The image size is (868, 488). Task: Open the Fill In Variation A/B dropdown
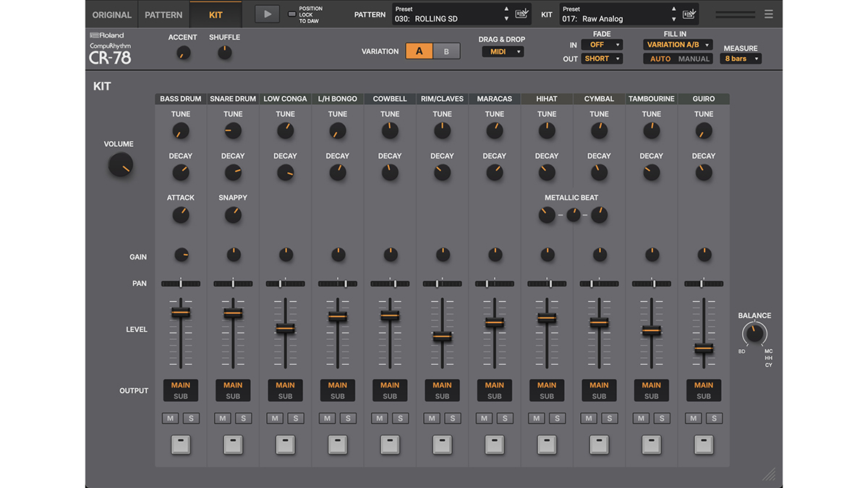677,44
